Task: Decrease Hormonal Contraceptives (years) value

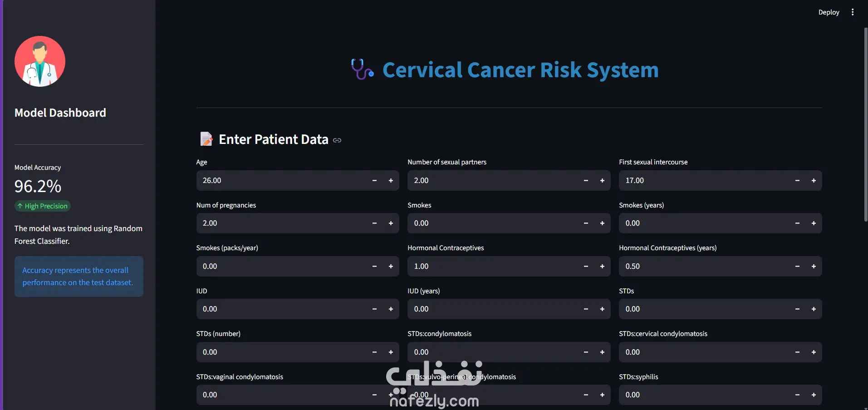Action: [x=797, y=267]
